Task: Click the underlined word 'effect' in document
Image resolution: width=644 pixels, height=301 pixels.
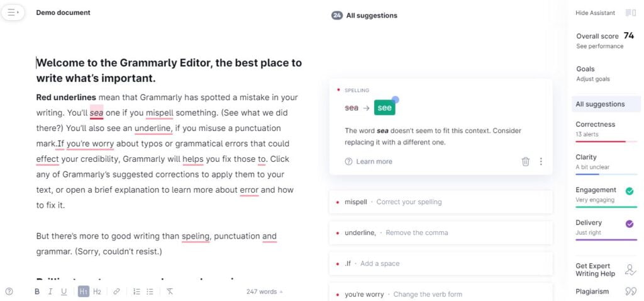Action: tap(48, 159)
